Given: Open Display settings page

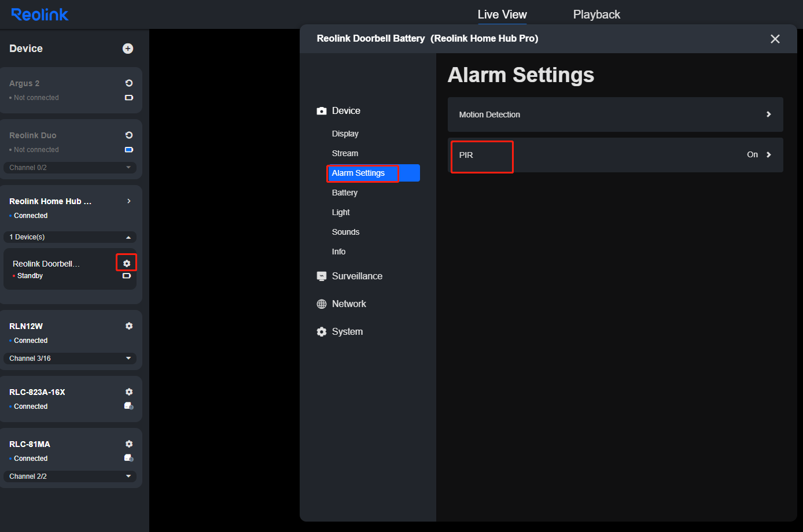Looking at the screenshot, I should [x=345, y=134].
